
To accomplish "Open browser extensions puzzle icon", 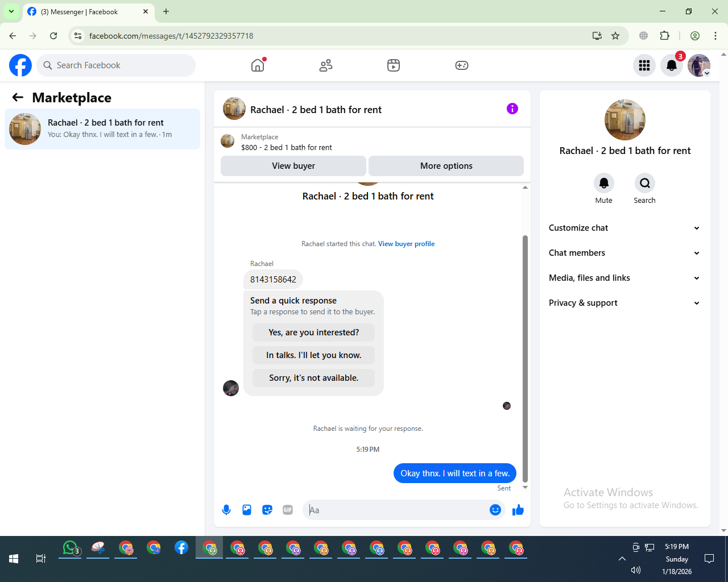I will coord(664,36).
